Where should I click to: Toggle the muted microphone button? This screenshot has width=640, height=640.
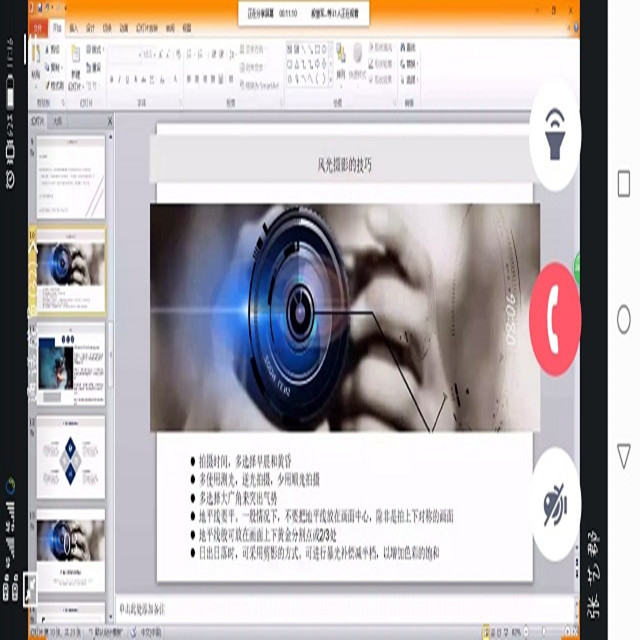click(555, 505)
